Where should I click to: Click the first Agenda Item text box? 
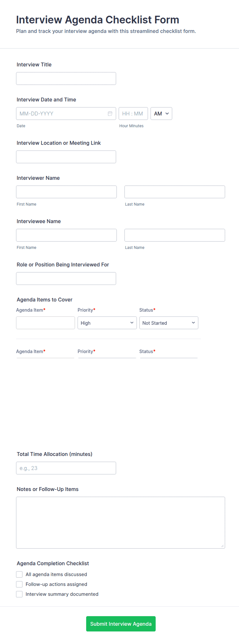coord(45,323)
